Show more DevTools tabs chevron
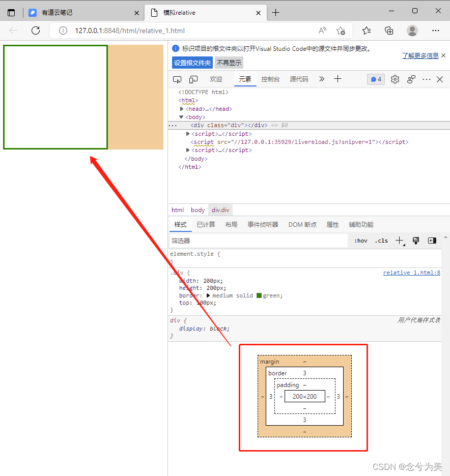 (x=322, y=79)
